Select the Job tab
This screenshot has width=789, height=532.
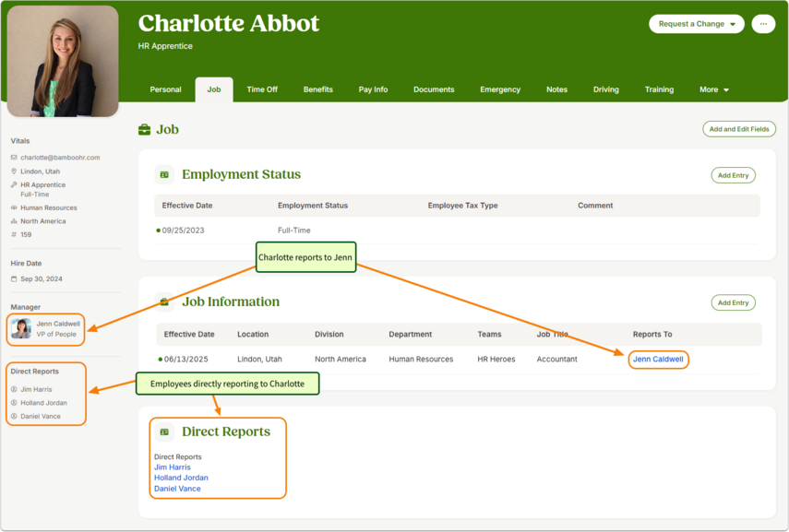pyautogui.click(x=214, y=89)
